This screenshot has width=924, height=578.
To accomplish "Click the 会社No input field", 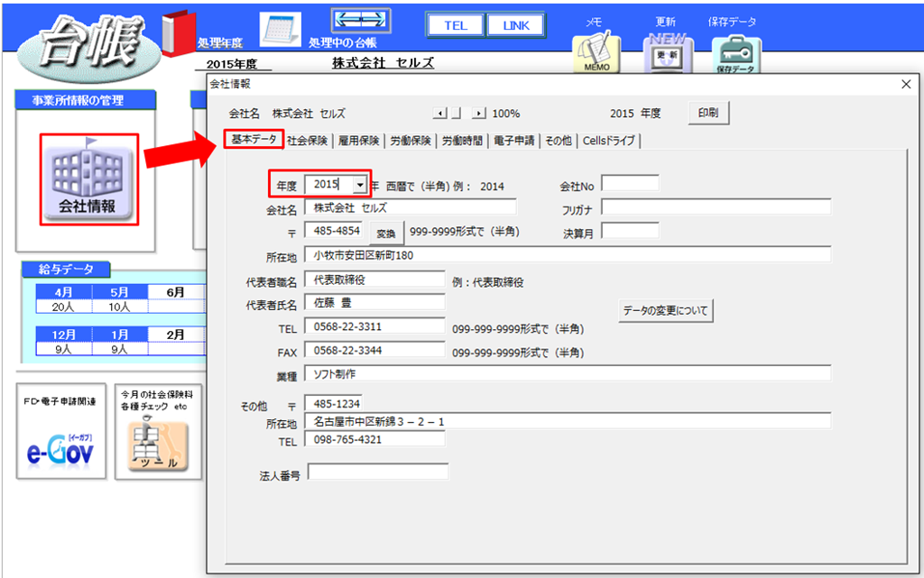I will point(630,183).
